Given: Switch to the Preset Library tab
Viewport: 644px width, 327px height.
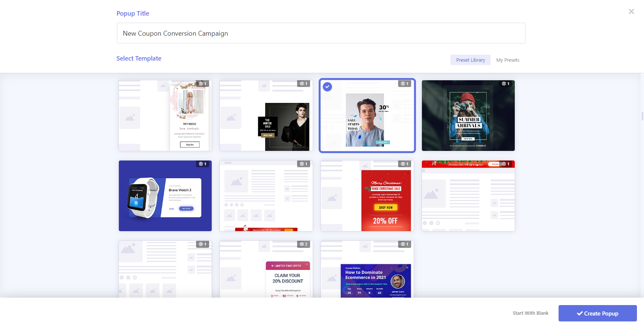Looking at the screenshot, I should click(x=470, y=60).
